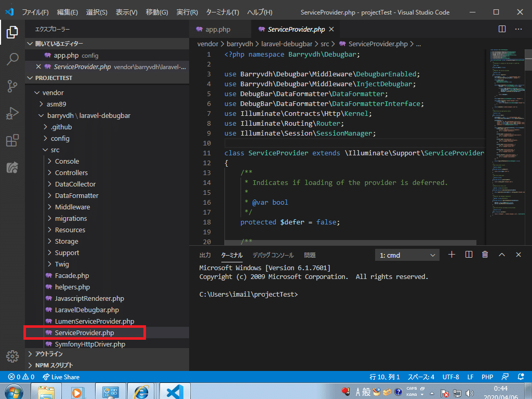Open the Search view in activity bar
The image size is (532, 399).
tap(12, 59)
